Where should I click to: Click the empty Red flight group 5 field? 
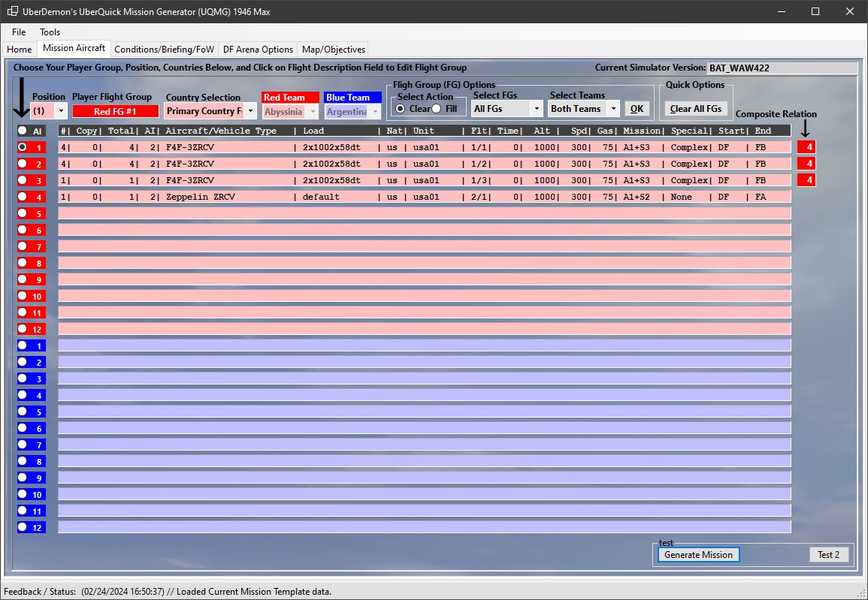425,213
